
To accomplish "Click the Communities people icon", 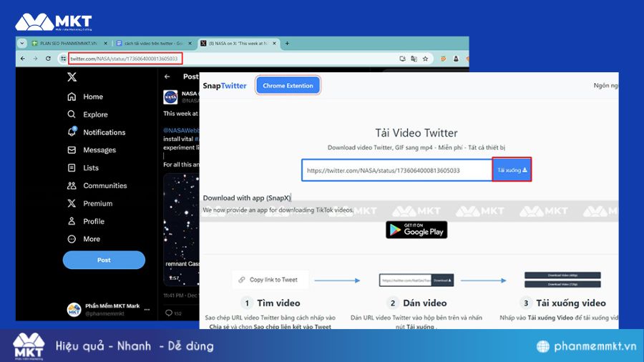I will 72,185.
